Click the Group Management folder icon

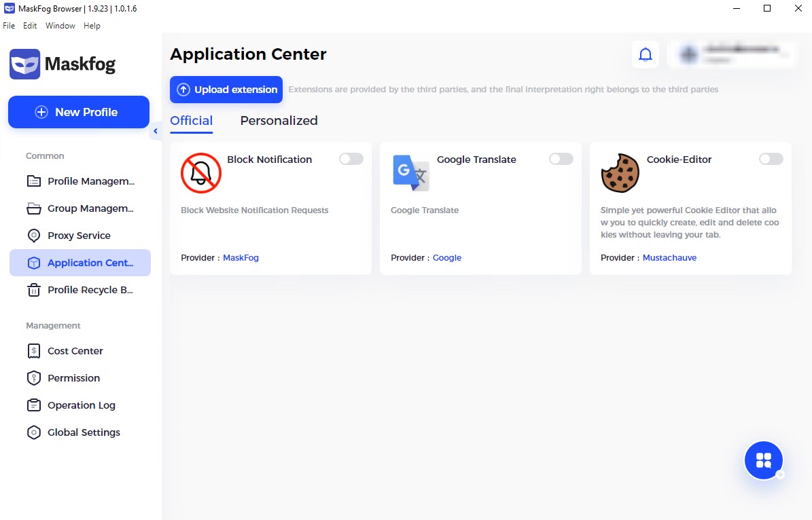coord(34,208)
